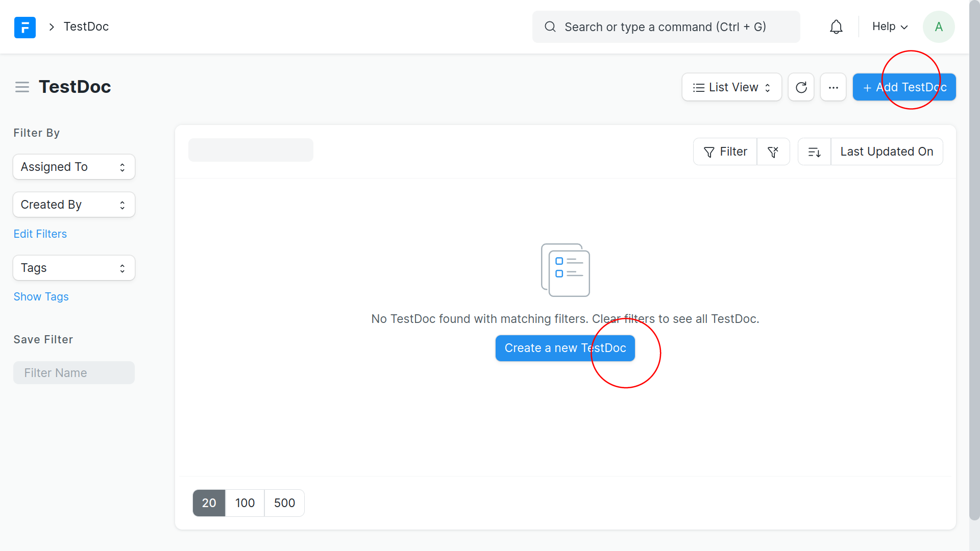
Task: Expand the Tags dropdown
Action: click(73, 268)
